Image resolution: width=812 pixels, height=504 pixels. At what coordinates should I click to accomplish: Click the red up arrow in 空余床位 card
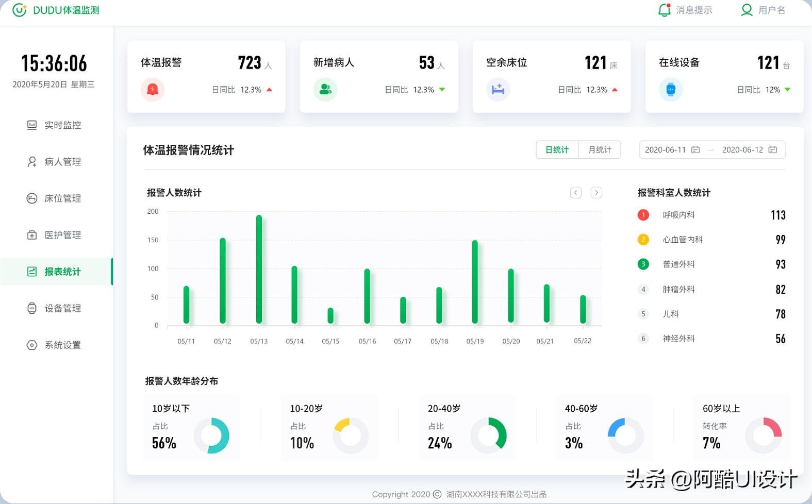point(615,90)
